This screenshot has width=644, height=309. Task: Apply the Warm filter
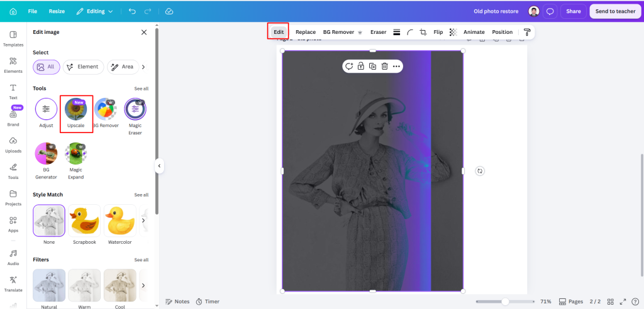tap(84, 285)
